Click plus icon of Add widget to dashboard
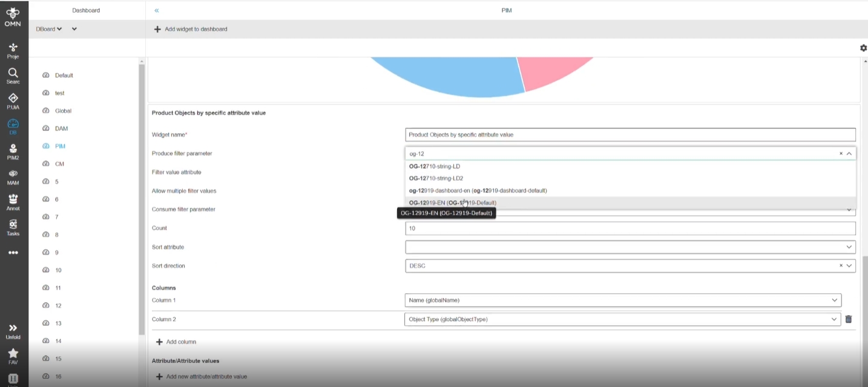 pyautogui.click(x=157, y=29)
